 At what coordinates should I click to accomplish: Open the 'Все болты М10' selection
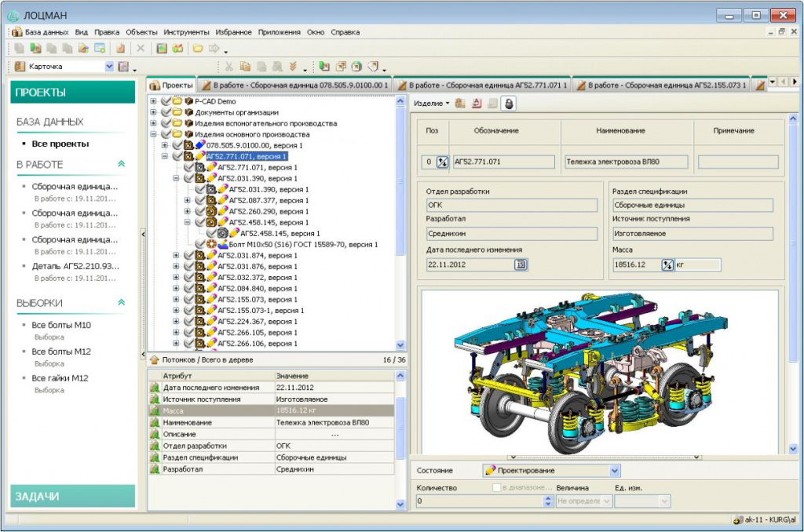(x=61, y=325)
